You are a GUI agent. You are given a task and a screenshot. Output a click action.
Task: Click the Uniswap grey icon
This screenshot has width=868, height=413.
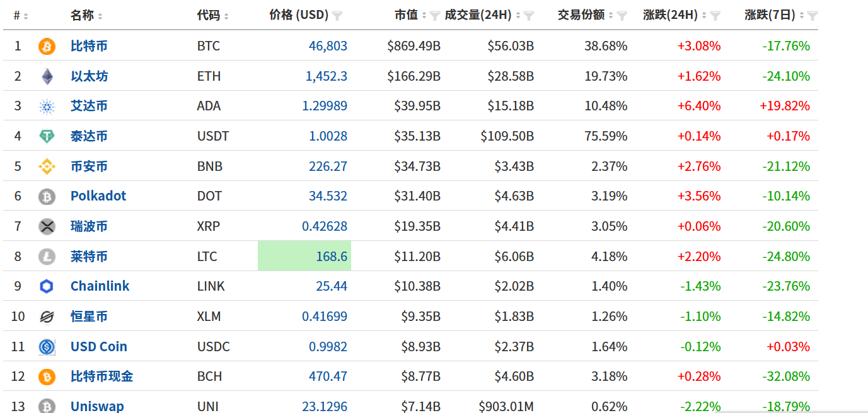(x=47, y=406)
